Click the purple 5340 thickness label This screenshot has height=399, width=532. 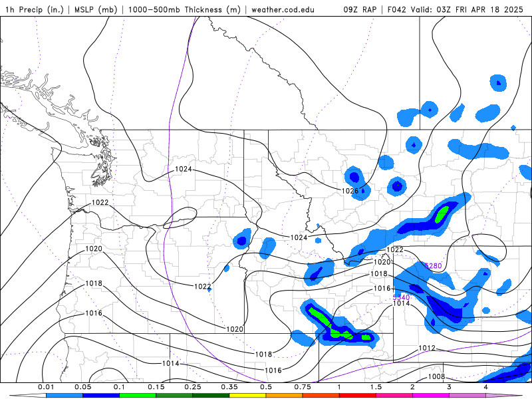pos(401,297)
